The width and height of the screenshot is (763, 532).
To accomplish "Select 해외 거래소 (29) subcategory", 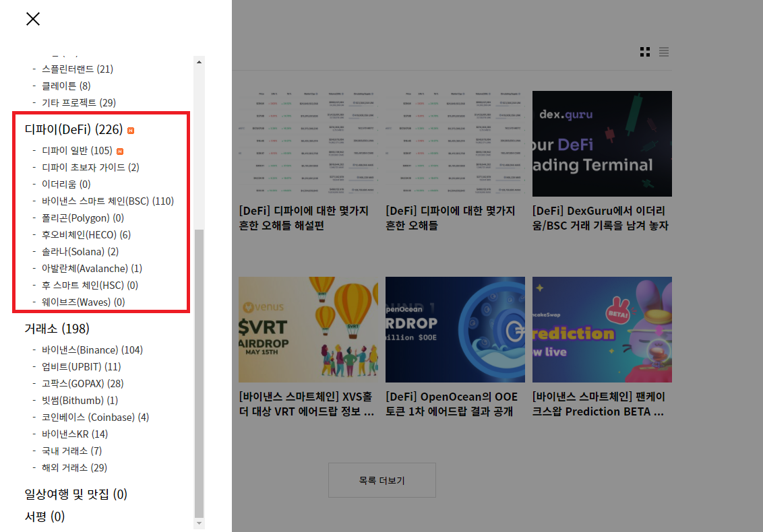I will coord(74,467).
